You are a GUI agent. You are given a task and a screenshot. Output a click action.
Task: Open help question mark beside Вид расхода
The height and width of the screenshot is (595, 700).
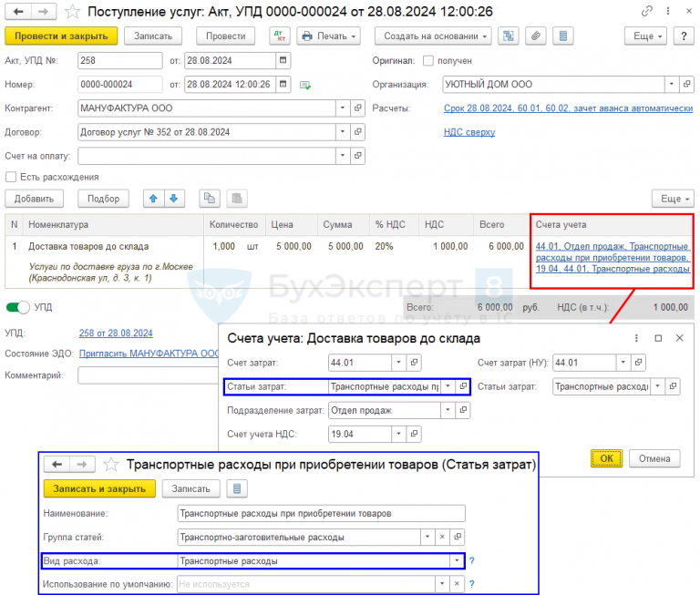tap(472, 561)
